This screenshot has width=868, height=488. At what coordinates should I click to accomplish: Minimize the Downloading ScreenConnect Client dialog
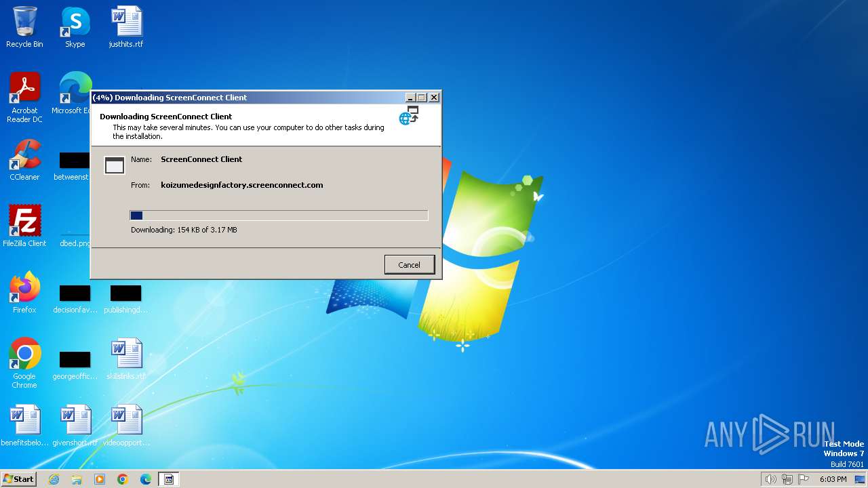pos(410,98)
